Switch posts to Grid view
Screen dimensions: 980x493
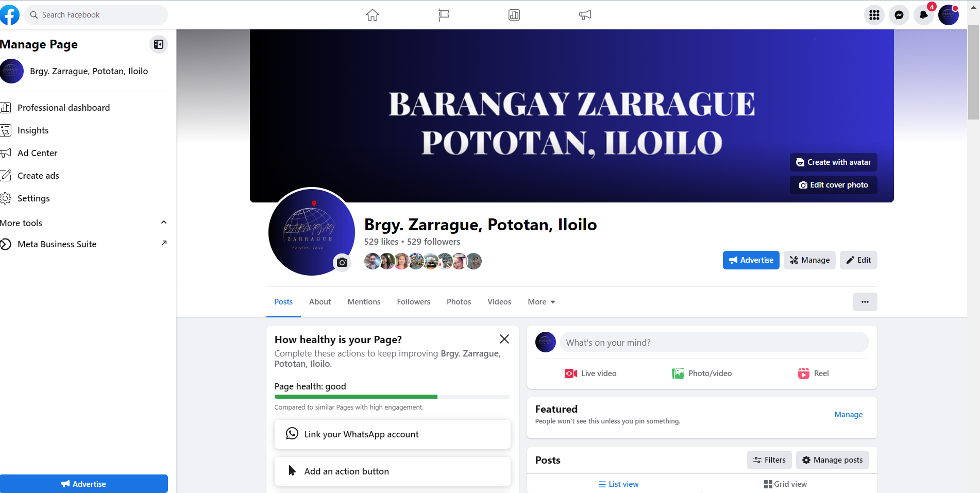[786, 484]
